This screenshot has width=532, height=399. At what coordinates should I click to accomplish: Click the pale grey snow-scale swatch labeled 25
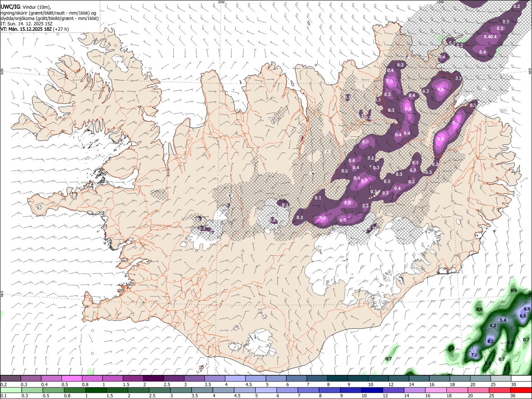pos(500,378)
